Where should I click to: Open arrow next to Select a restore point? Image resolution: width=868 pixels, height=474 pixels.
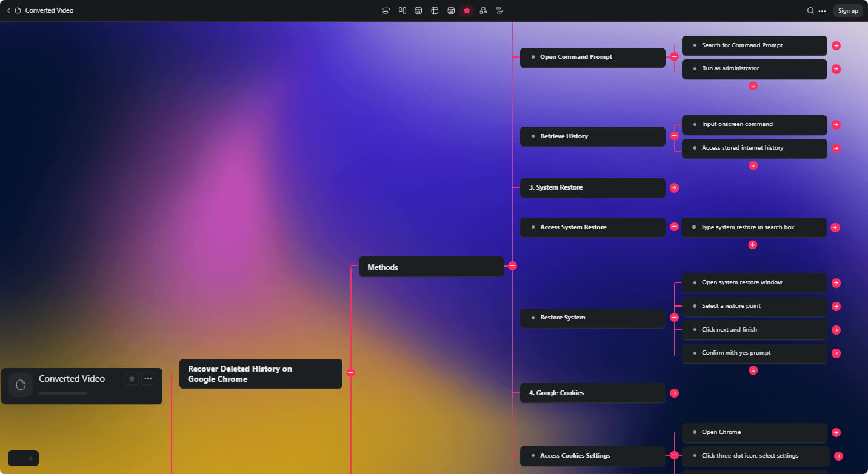coord(836,306)
